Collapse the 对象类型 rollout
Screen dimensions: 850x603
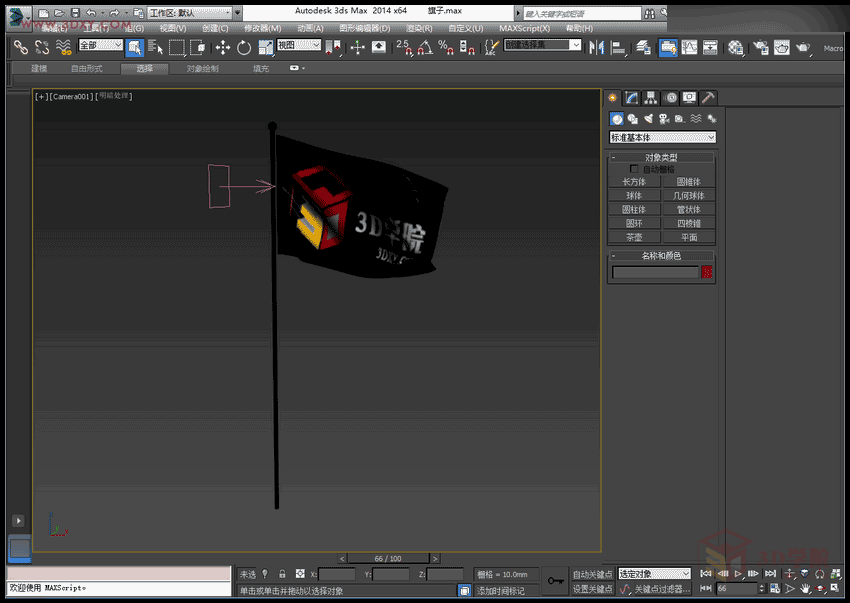(x=661, y=157)
